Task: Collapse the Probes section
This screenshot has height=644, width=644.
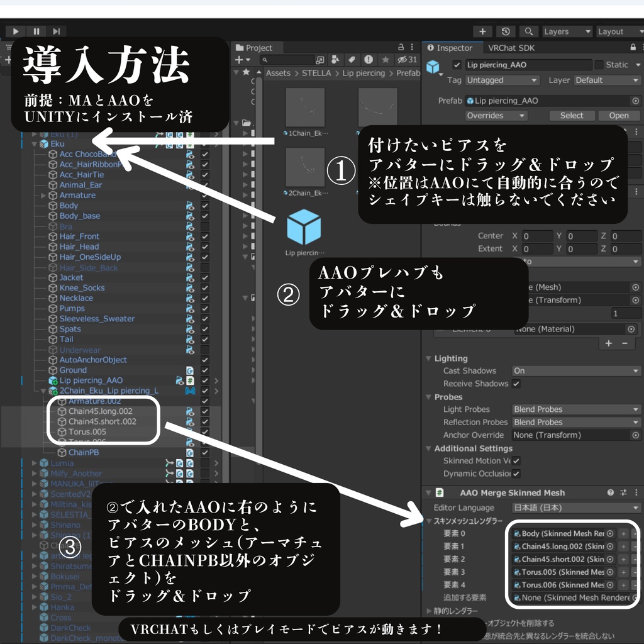Action: pyautogui.click(x=429, y=397)
